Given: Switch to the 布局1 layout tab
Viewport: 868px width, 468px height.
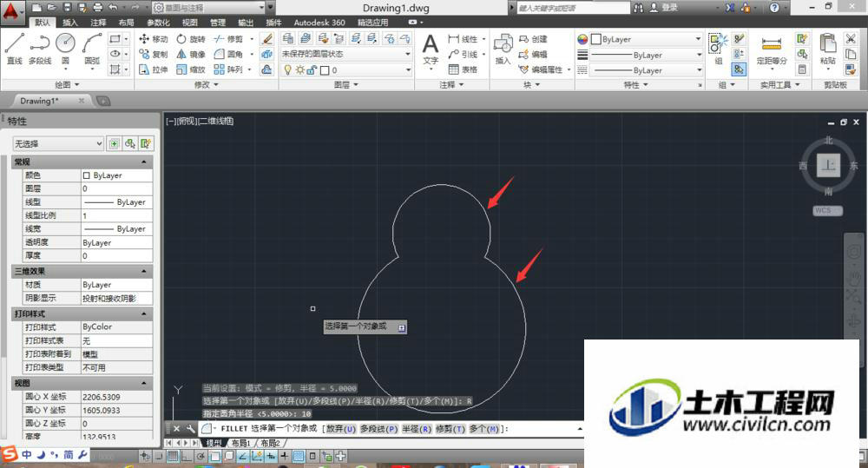Looking at the screenshot, I should 241,443.
